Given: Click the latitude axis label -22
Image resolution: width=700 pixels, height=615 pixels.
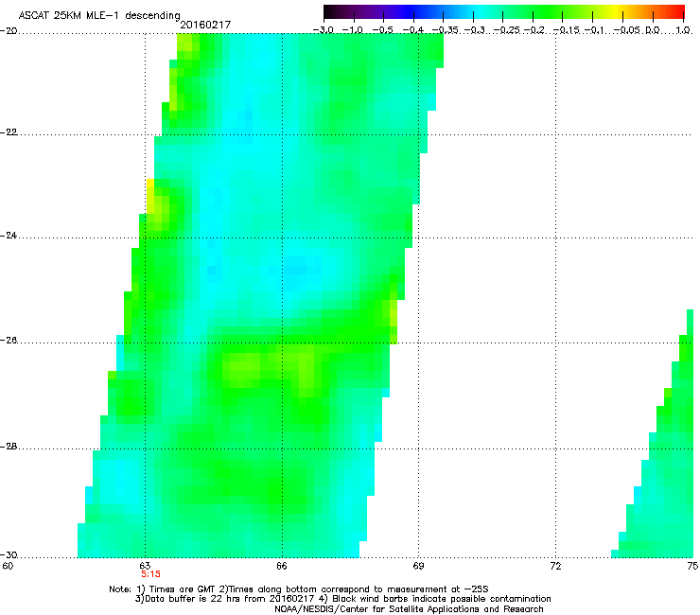Looking at the screenshot, I should [9, 132].
